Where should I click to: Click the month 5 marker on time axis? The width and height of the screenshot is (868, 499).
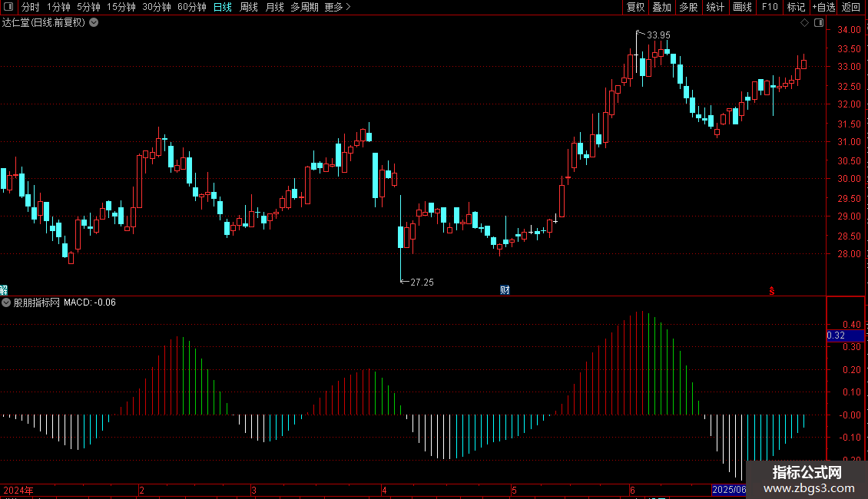(514, 490)
